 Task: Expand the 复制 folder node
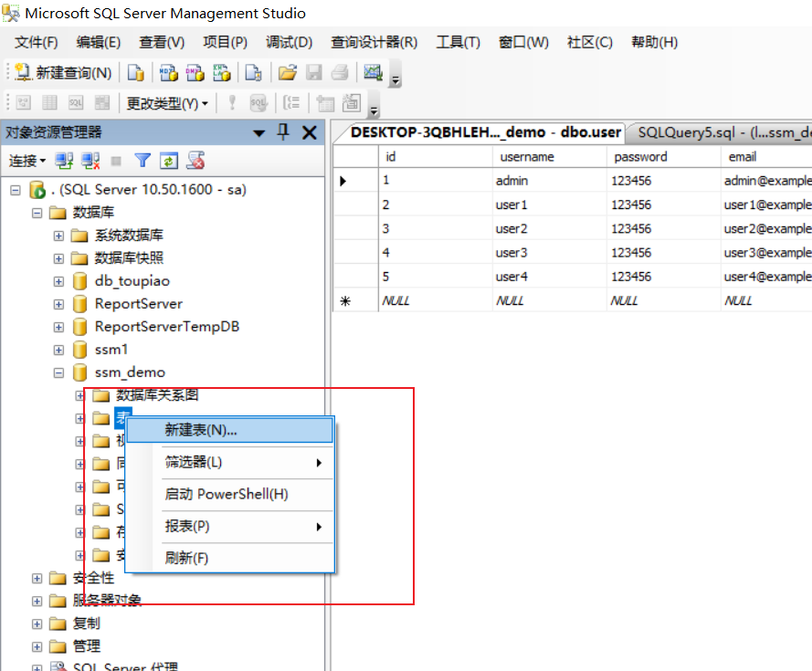[x=37, y=624]
